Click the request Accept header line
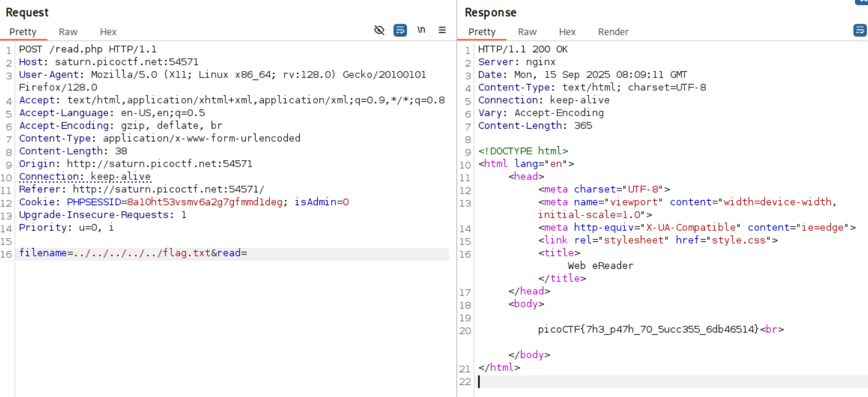This screenshot has width=868, height=397. point(232,100)
